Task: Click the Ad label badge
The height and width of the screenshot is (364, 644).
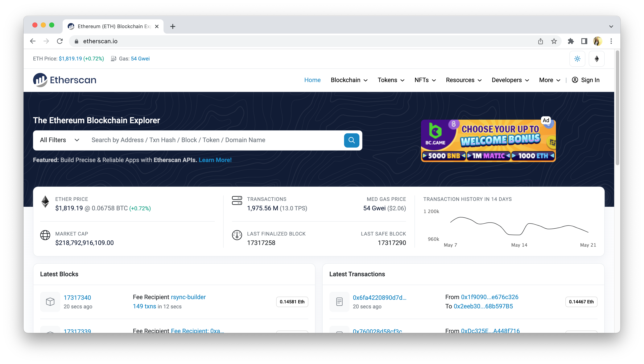Action: 546,120
